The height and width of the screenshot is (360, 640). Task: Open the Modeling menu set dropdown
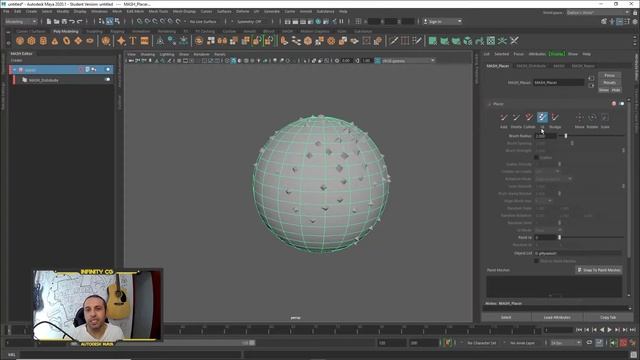coord(21,21)
